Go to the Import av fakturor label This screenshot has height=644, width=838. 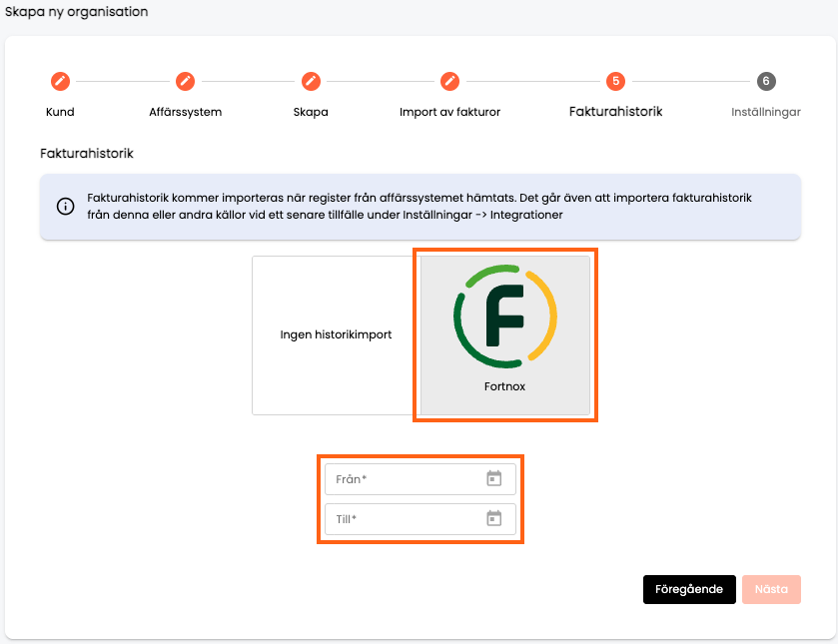pyautogui.click(x=449, y=112)
